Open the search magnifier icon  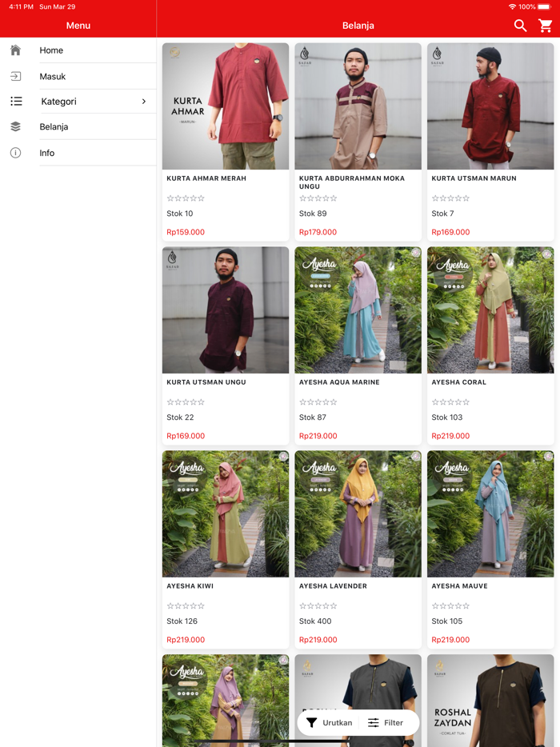[x=521, y=26]
